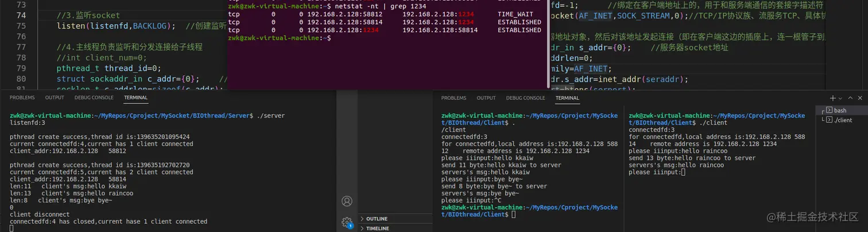Click 'client_addr:192.168.2.128 58812' line
The width and height of the screenshot is (868, 232).
click(68, 151)
